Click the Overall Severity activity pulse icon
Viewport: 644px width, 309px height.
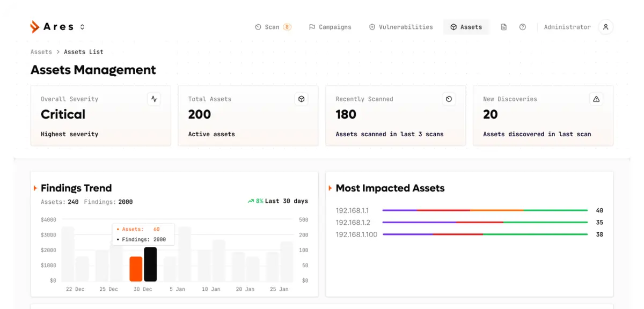(154, 99)
